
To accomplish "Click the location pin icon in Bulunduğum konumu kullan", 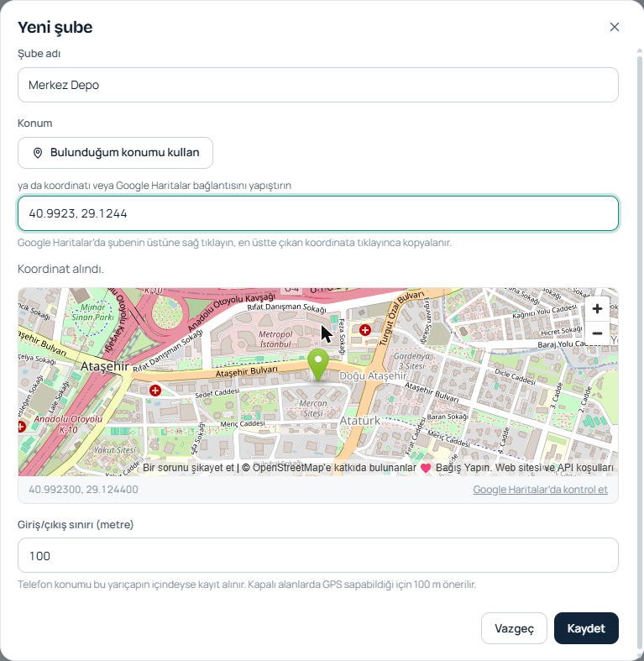I will tap(38, 153).
